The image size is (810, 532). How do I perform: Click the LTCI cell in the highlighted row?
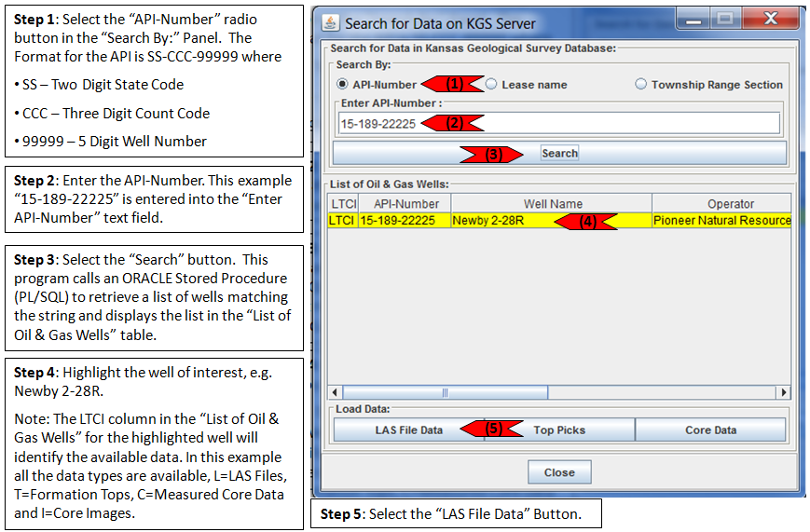click(x=343, y=221)
